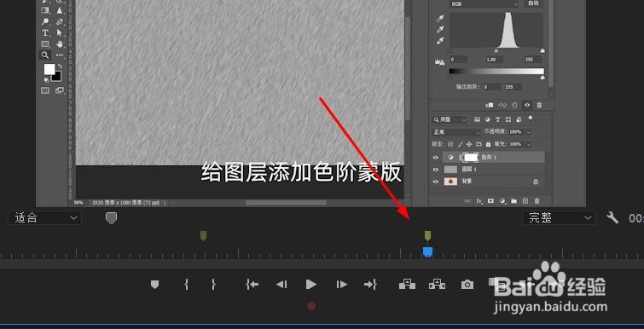Select the Rectangle shape tool

(45, 43)
